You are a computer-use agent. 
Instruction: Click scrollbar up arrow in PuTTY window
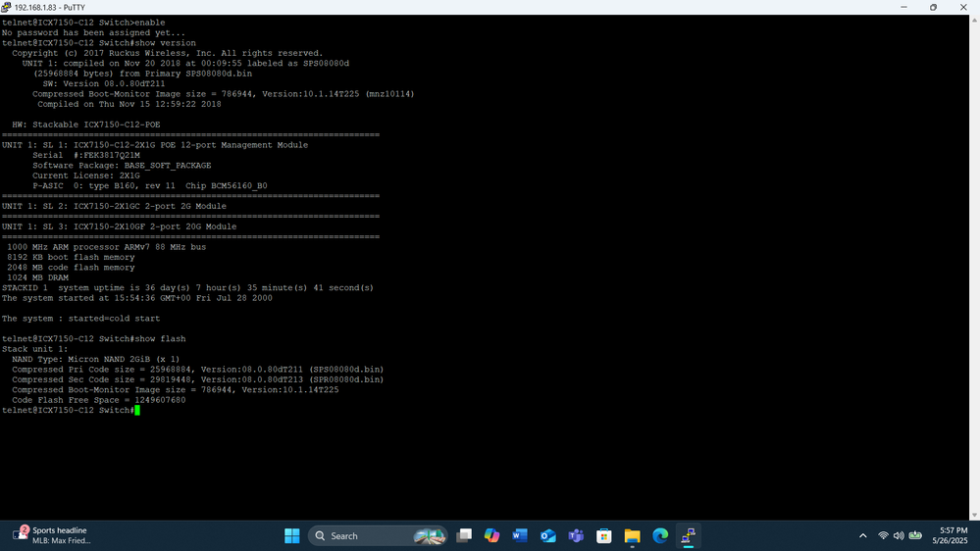(x=974, y=20)
